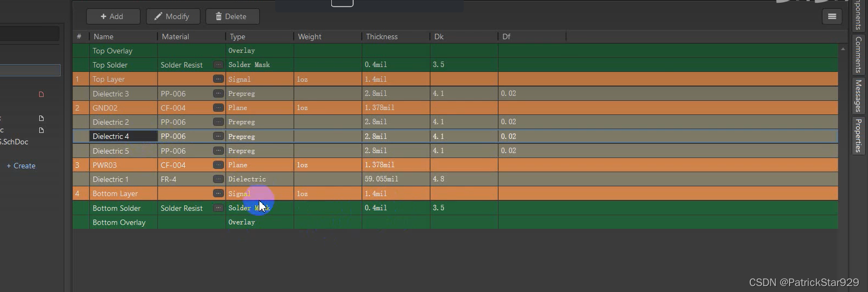Click the row number 1 cell
This screenshot has height=292, width=868.
point(81,79)
